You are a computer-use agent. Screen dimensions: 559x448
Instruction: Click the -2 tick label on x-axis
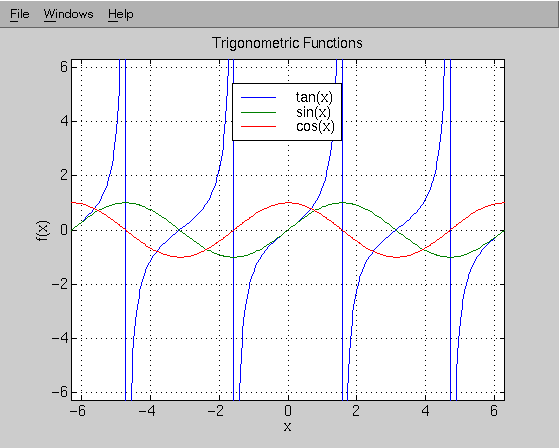(215, 411)
